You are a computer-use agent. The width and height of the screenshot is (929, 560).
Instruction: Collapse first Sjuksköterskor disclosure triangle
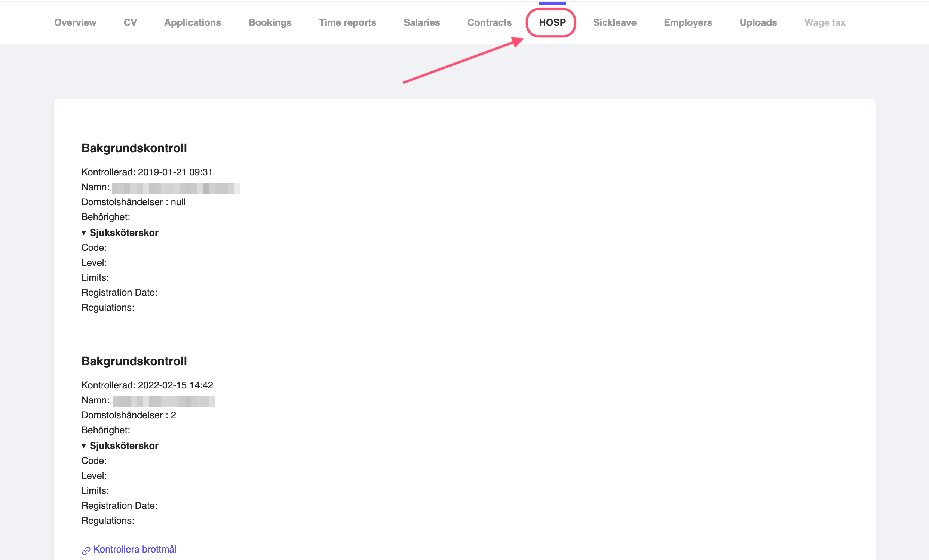(x=84, y=233)
